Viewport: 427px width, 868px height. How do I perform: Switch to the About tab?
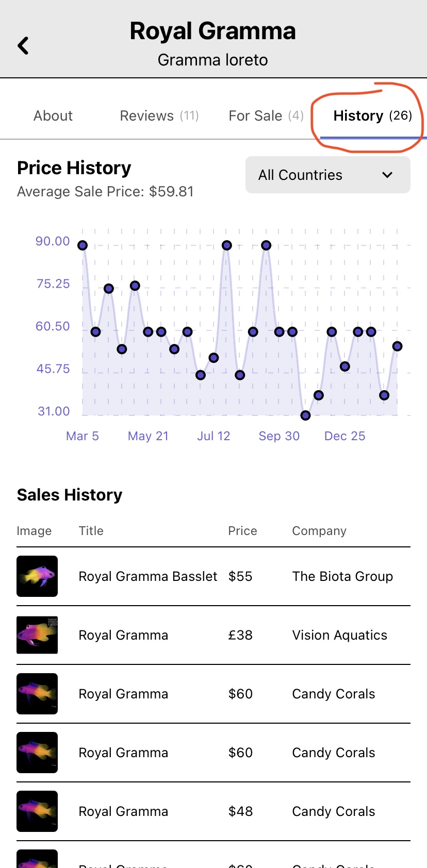tap(53, 116)
